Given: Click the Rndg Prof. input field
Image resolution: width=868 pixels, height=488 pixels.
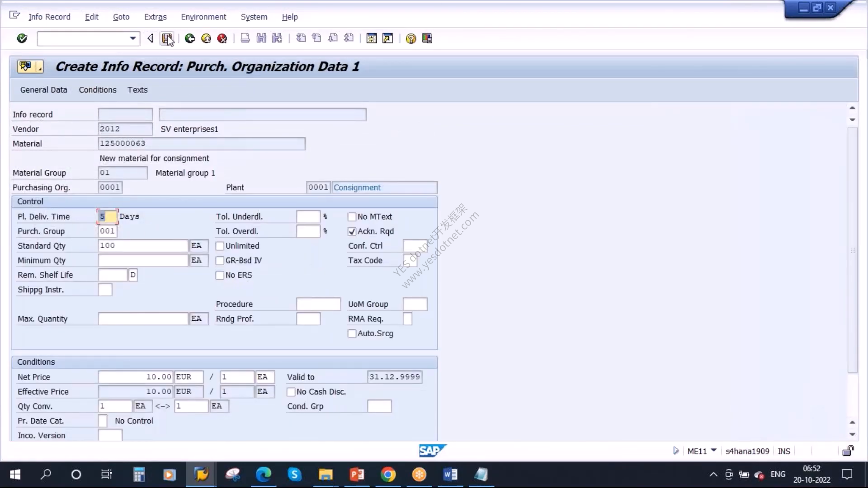Looking at the screenshot, I should 308,319.
